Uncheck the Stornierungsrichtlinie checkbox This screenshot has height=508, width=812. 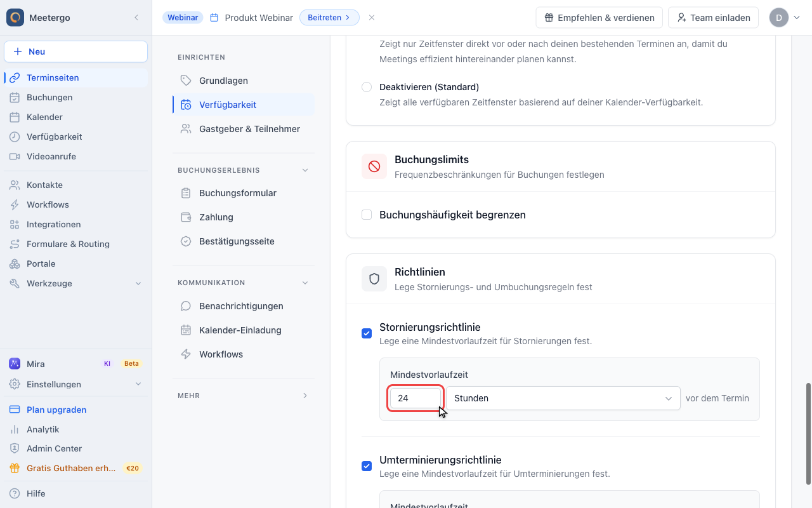pyautogui.click(x=367, y=333)
